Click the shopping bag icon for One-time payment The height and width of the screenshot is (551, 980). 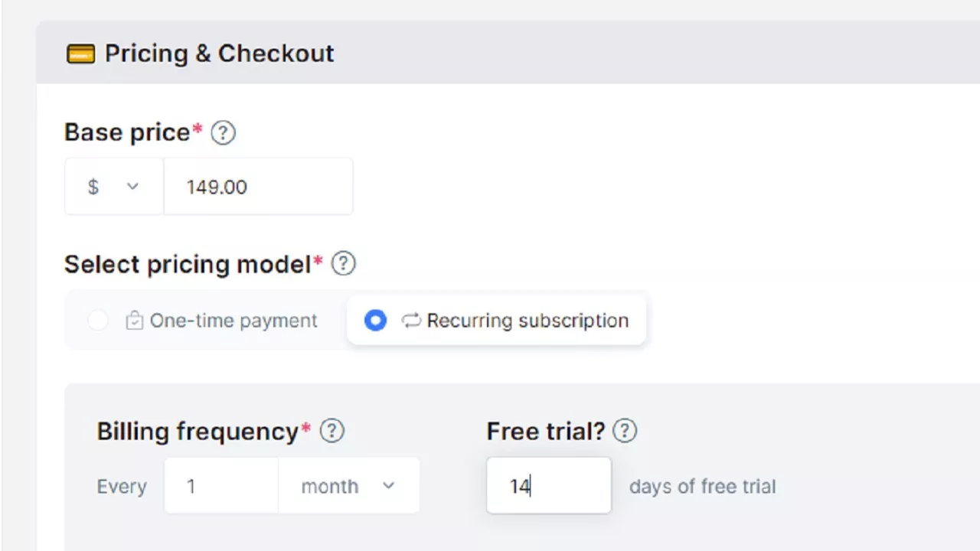[134, 321]
